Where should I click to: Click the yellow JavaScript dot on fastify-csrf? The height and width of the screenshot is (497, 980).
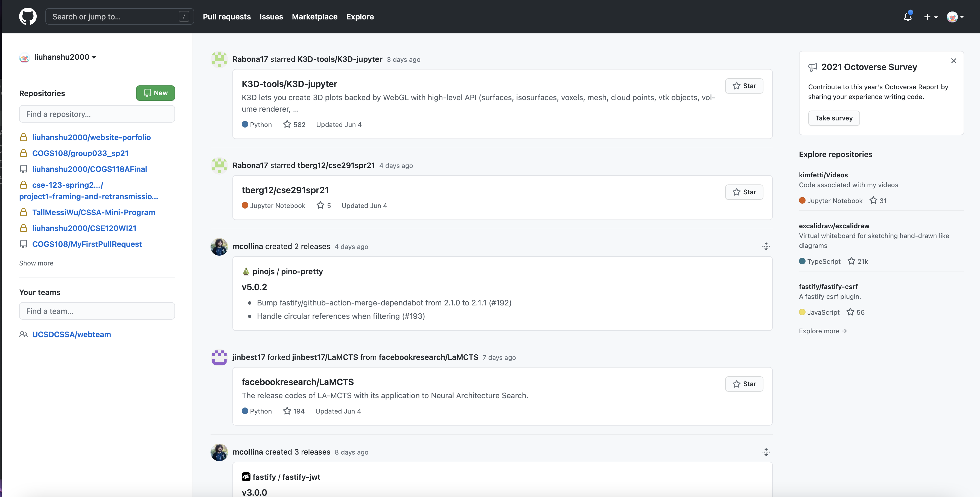tap(802, 312)
